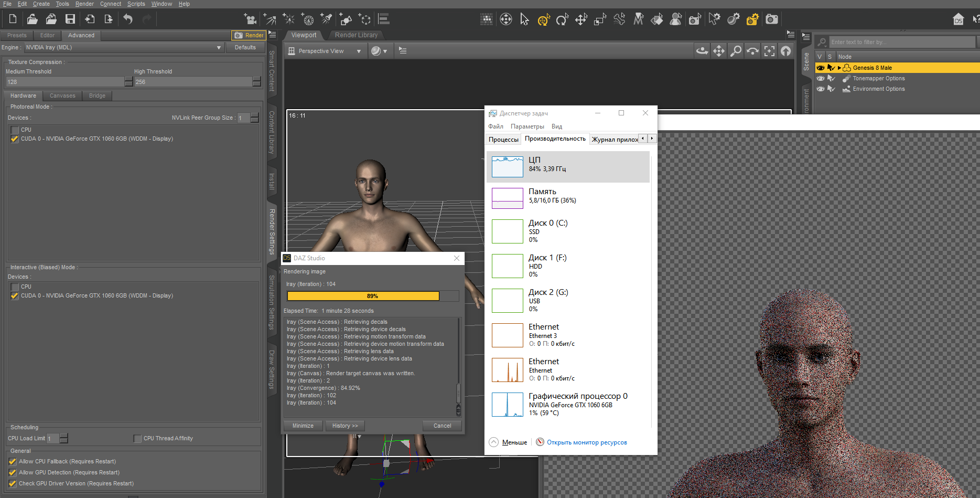Toggle CPU Thread Affinity checkbox

point(137,439)
